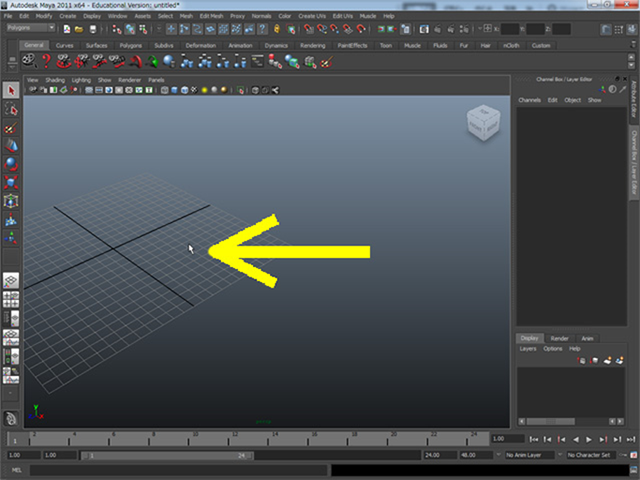The image size is (640, 480).
Task: Click the Show Manipulator tool
Action: pyautogui.click(x=11, y=238)
